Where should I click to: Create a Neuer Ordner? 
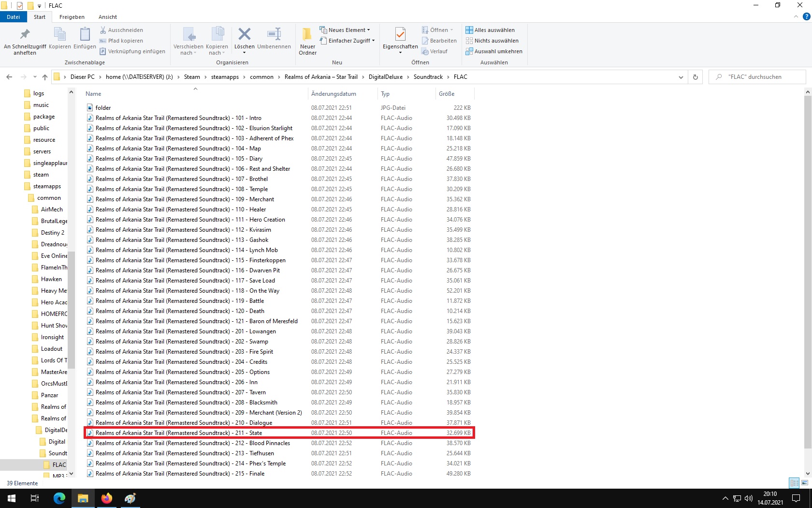click(307, 41)
